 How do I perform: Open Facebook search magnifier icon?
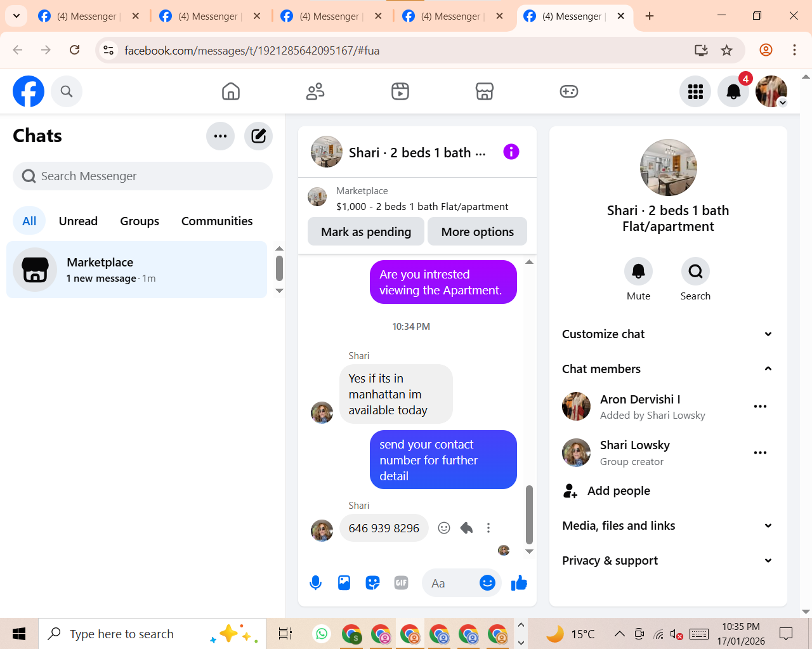67,91
